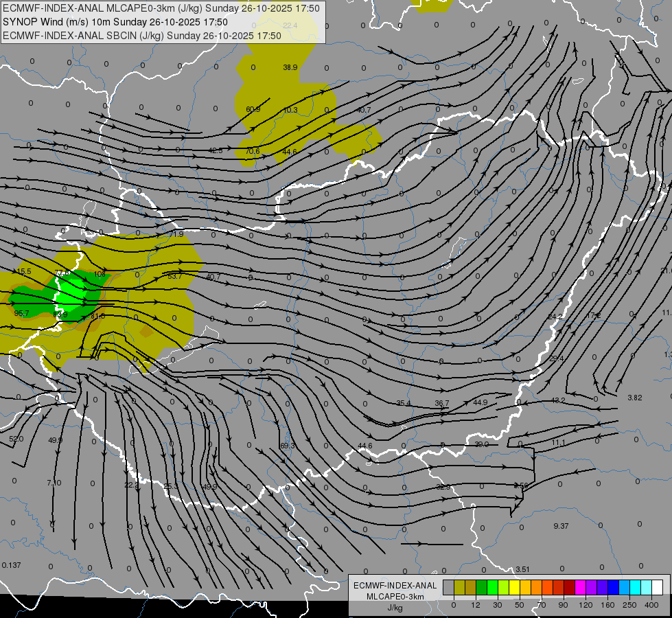
Task: Click the 52.0 map value
Action: 16,439
